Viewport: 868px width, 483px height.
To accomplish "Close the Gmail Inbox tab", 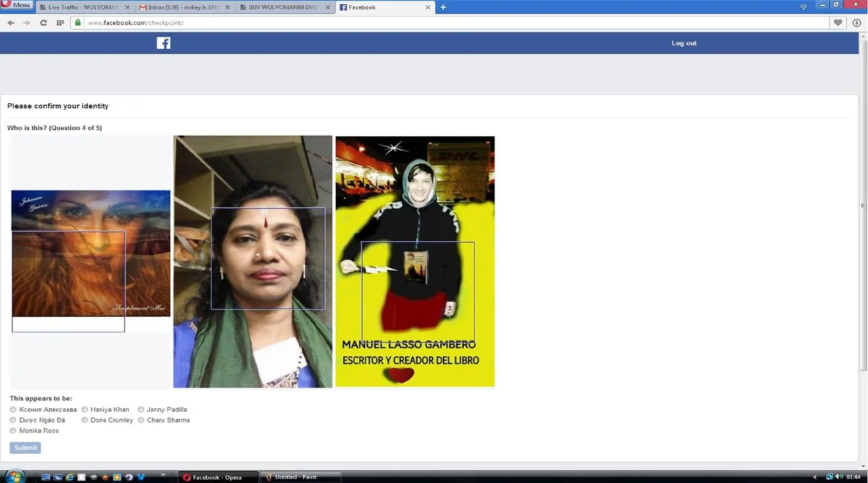I will [229, 7].
